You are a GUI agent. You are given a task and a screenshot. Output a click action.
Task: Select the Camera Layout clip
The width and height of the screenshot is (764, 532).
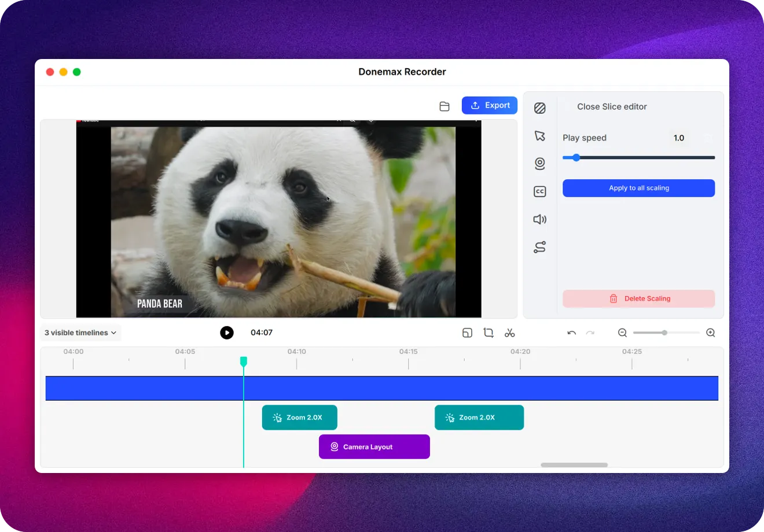pos(374,446)
